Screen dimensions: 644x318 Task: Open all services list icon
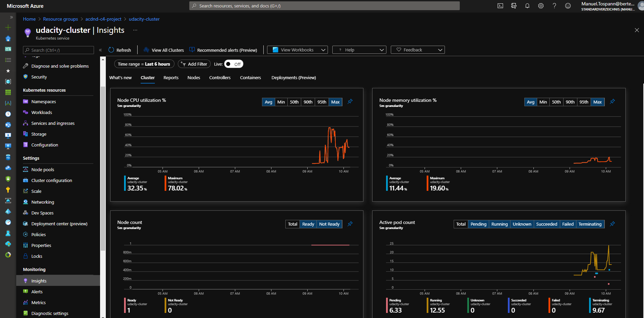(x=8, y=60)
